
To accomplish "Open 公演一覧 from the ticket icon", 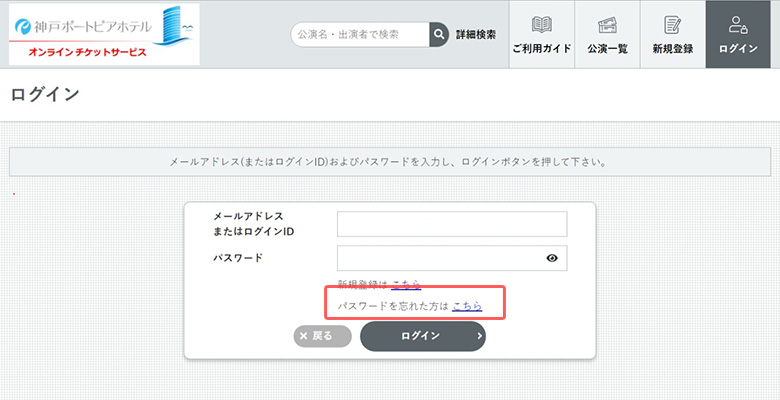I will point(607,34).
